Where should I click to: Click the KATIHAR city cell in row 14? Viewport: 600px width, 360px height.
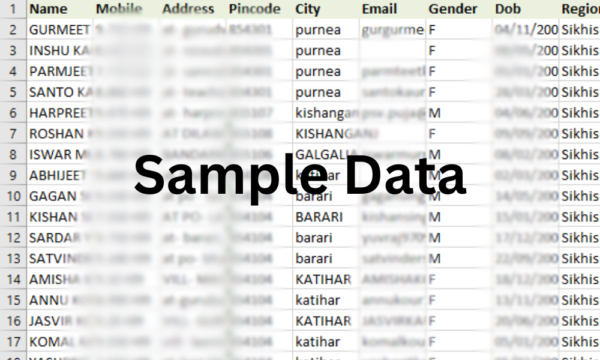coord(326,279)
